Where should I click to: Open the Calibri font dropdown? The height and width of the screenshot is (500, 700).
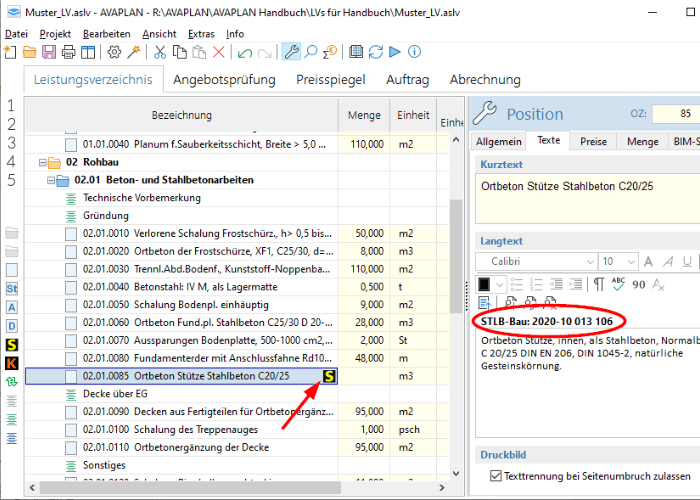[x=590, y=262]
